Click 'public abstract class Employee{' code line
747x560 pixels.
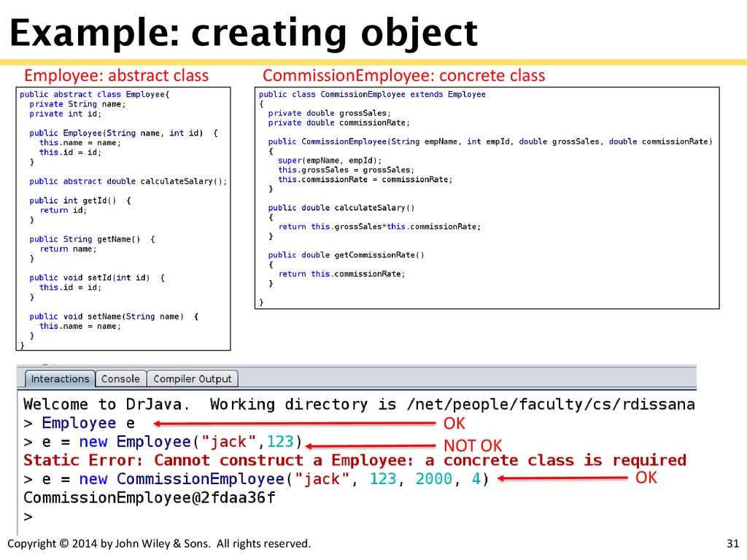pyautogui.click(x=94, y=94)
